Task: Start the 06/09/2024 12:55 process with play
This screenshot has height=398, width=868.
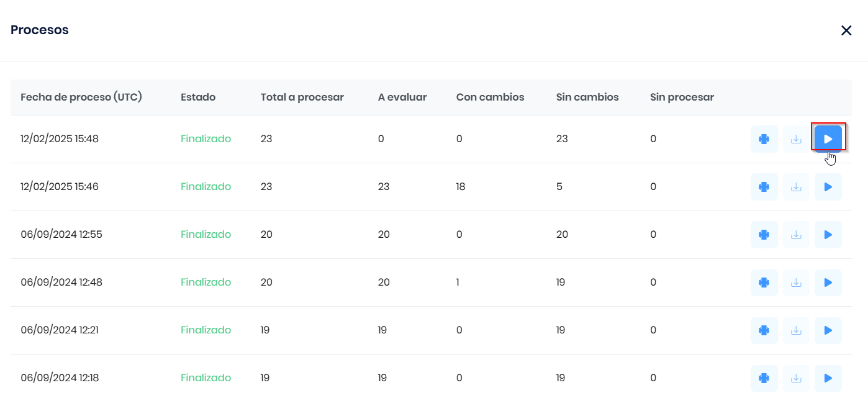Action: (x=828, y=235)
